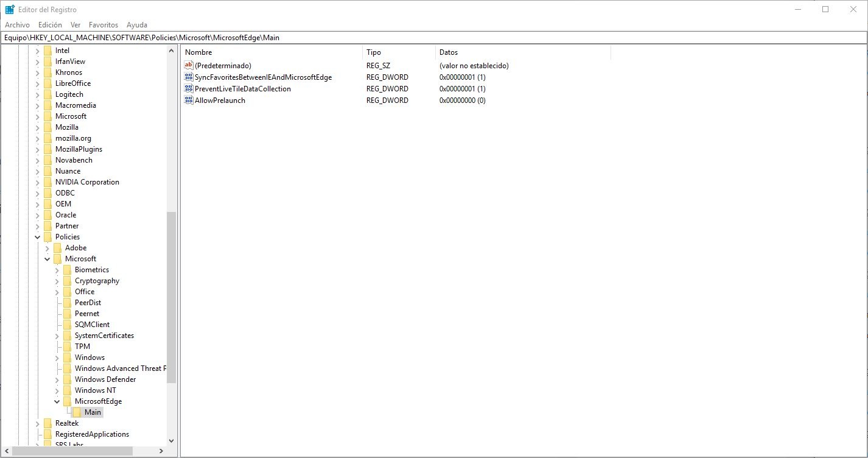Click the Registry Editor app icon in title bar
This screenshot has height=458, width=868.
click(x=10, y=9)
